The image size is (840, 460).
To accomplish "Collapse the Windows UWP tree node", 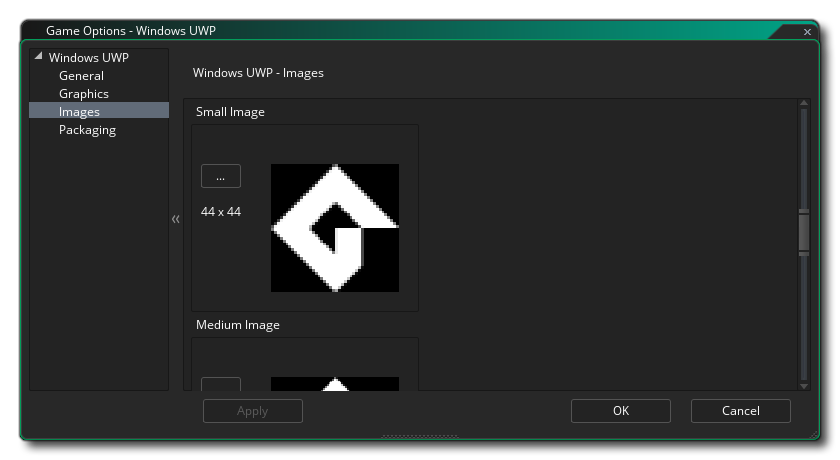I will point(39,56).
